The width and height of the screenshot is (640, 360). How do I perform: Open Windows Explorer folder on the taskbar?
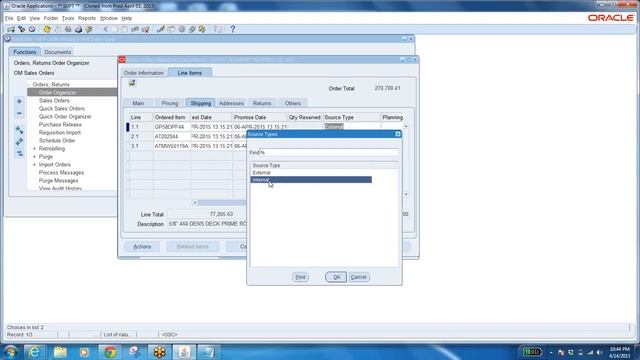point(60,352)
